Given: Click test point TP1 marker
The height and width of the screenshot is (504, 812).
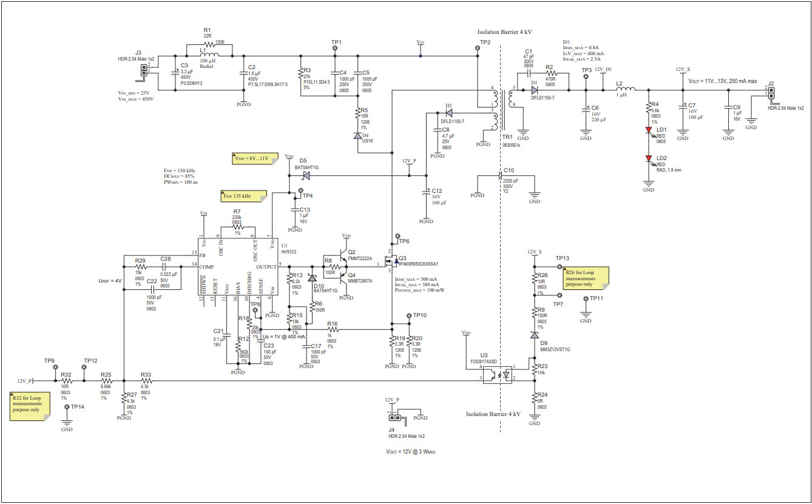Looking at the screenshot, I should [x=335, y=49].
